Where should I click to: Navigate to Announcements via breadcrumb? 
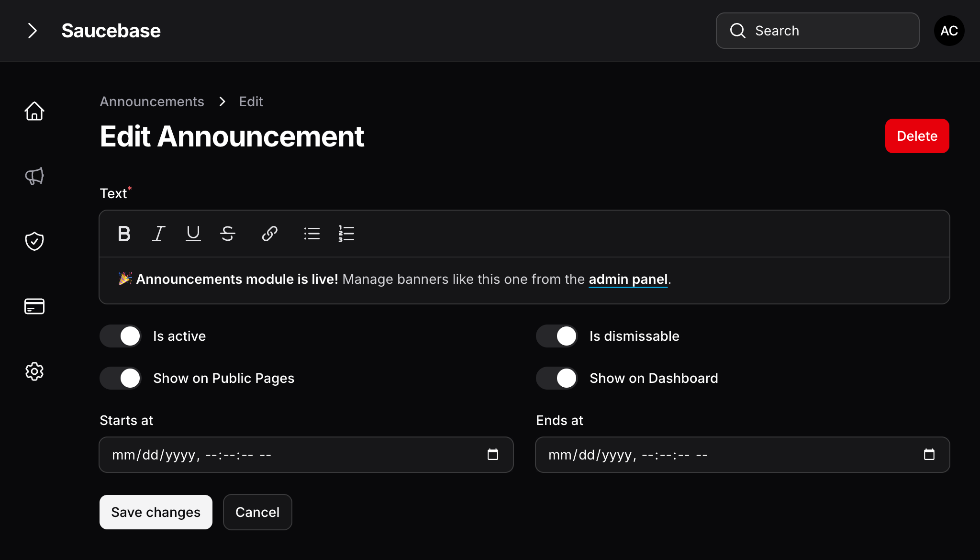152,101
